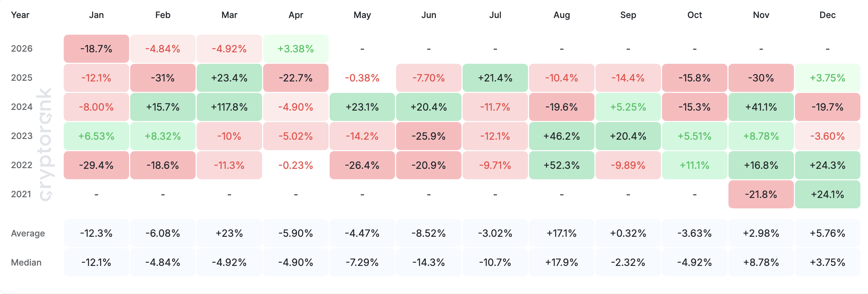This screenshot has width=868, height=294.
Task: Click the August 2022 +52.3% cell
Action: coord(562,165)
